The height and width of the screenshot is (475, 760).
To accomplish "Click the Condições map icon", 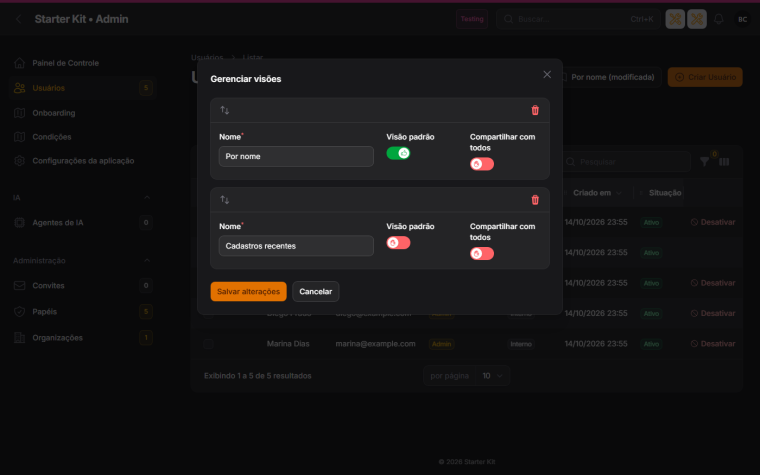I will click(x=19, y=137).
